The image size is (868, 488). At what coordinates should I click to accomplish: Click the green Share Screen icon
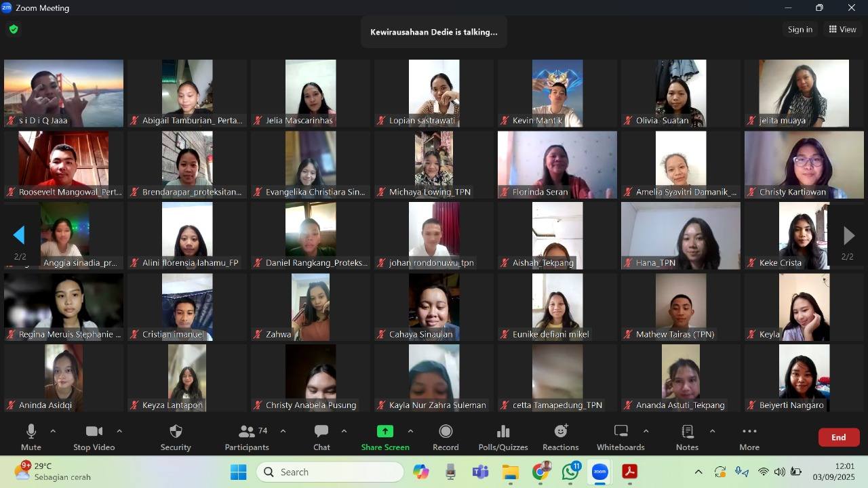pos(385,432)
